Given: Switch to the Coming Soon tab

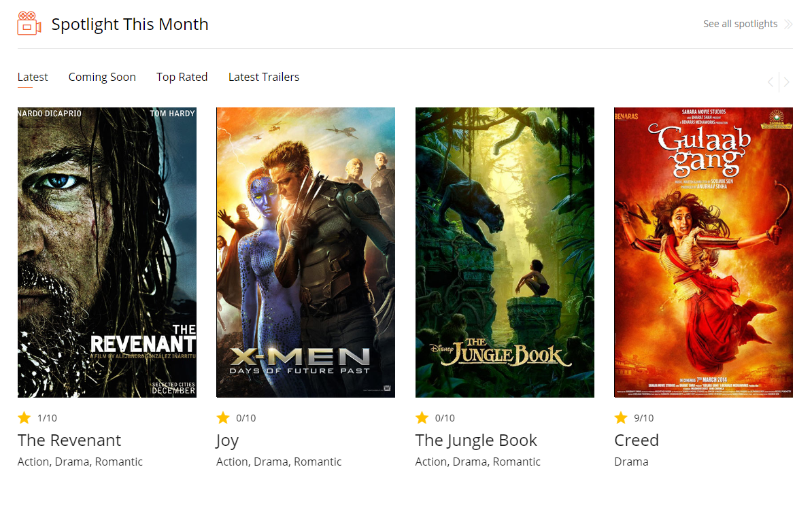Looking at the screenshot, I should (x=102, y=77).
